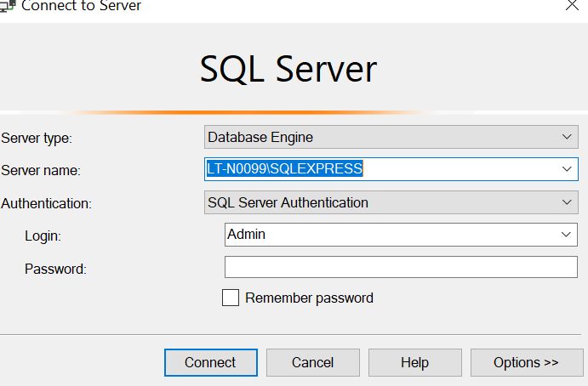This screenshot has height=386, width=588.
Task: Expand the Server name dropdown arrow
Action: pyautogui.click(x=567, y=169)
